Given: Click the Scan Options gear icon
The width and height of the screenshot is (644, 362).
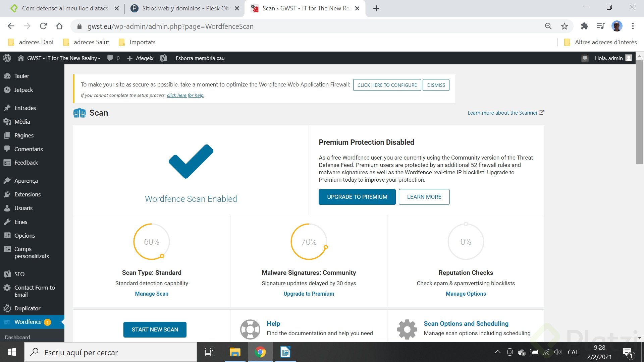Looking at the screenshot, I should 407,329.
